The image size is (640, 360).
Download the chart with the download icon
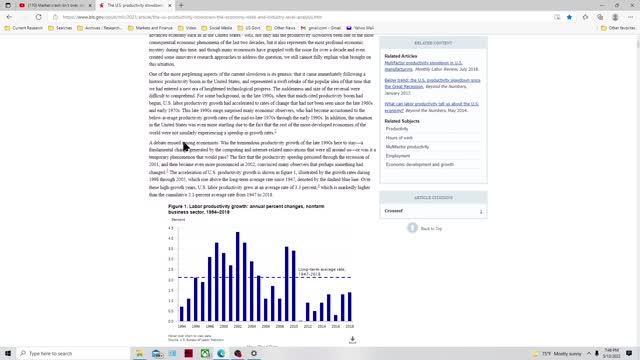click(x=352, y=340)
